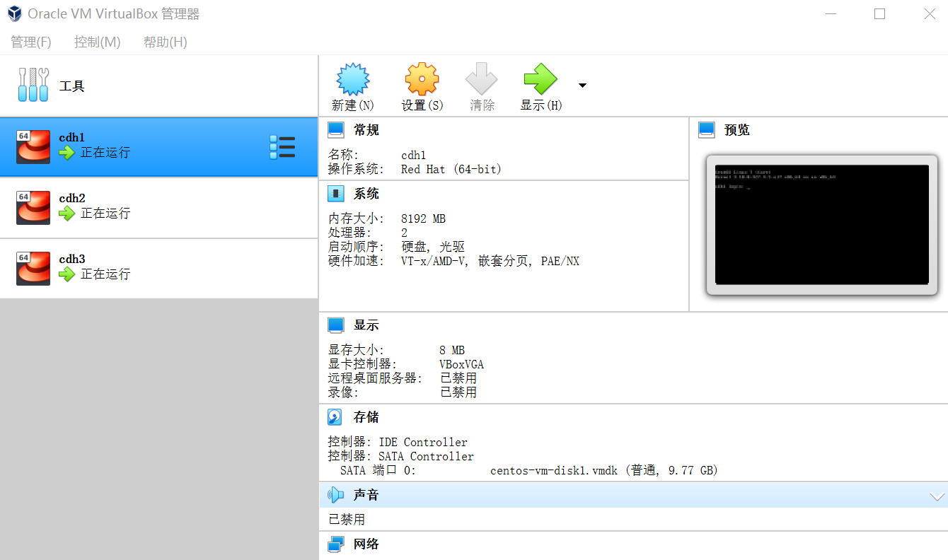948x560 pixels.
Task: Open the 控制(M) menu
Action: (x=96, y=42)
